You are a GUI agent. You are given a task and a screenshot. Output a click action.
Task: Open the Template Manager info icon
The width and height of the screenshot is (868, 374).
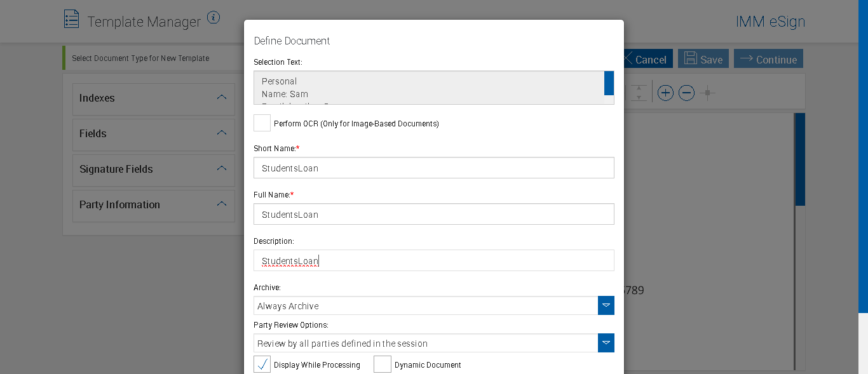[x=214, y=18]
